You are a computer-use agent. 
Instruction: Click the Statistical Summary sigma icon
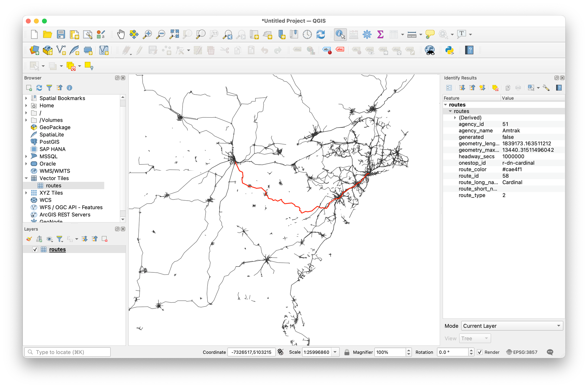[380, 34]
